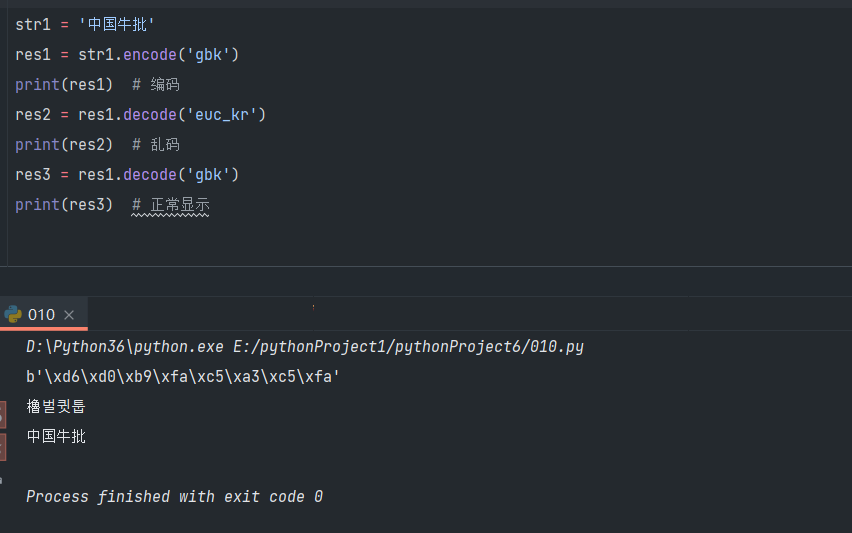Click the Python icon on the 010 run tab
The image size is (852, 533).
coord(13,314)
